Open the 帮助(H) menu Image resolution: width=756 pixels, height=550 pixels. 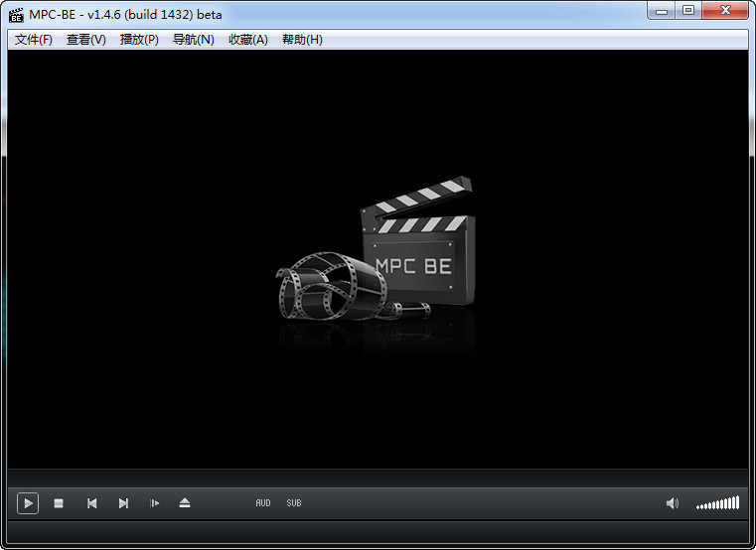[302, 40]
